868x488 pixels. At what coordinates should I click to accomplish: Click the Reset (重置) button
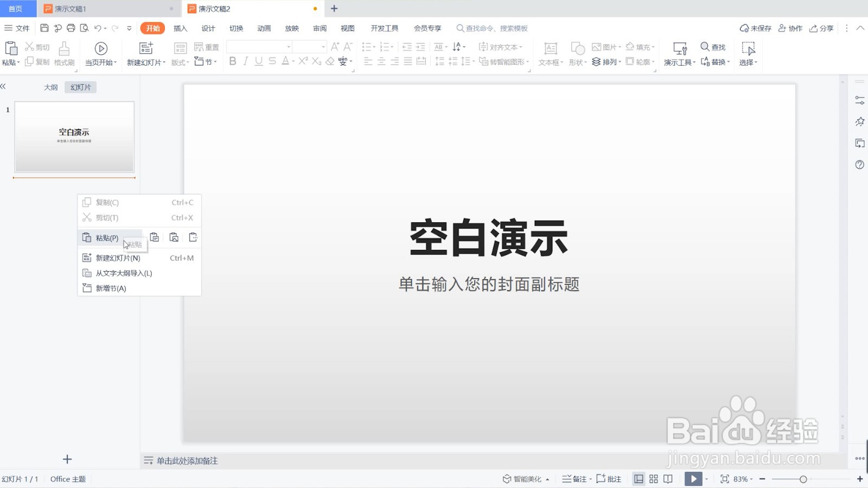pos(207,47)
